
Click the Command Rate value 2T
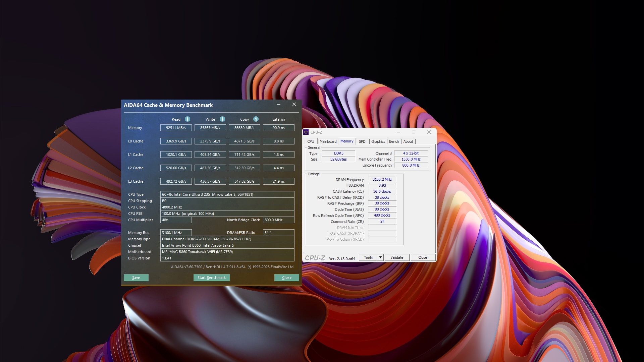[x=382, y=221]
